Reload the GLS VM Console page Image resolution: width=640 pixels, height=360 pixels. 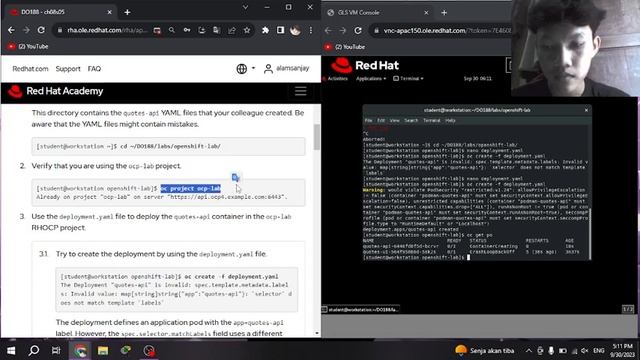click(358, 31)
